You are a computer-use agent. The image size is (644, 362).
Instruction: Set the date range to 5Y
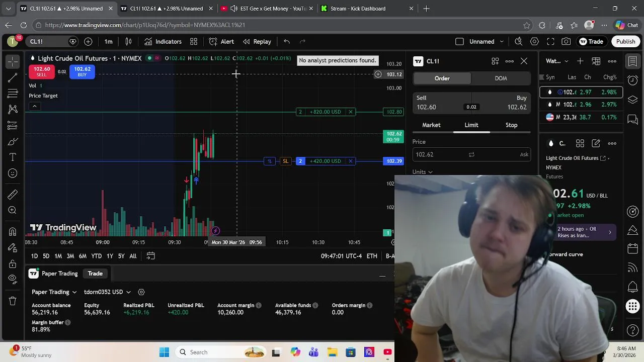click(x=121, y=256)
